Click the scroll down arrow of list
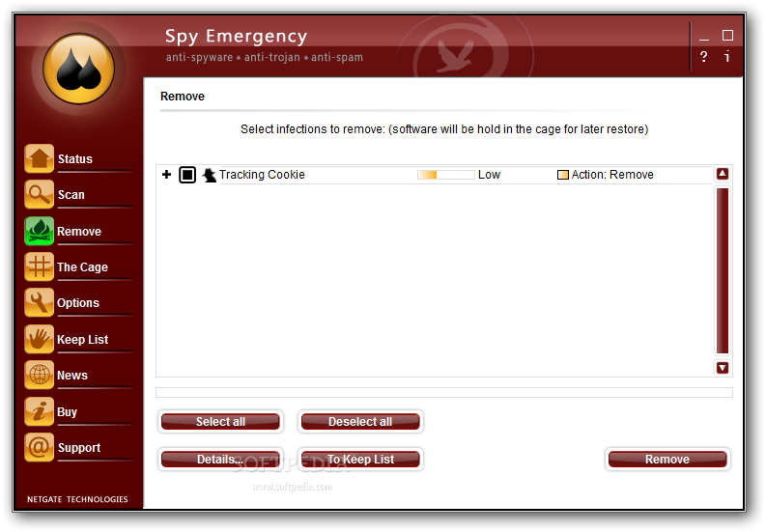This screenshot has width=766, height=532. (723, 368)
